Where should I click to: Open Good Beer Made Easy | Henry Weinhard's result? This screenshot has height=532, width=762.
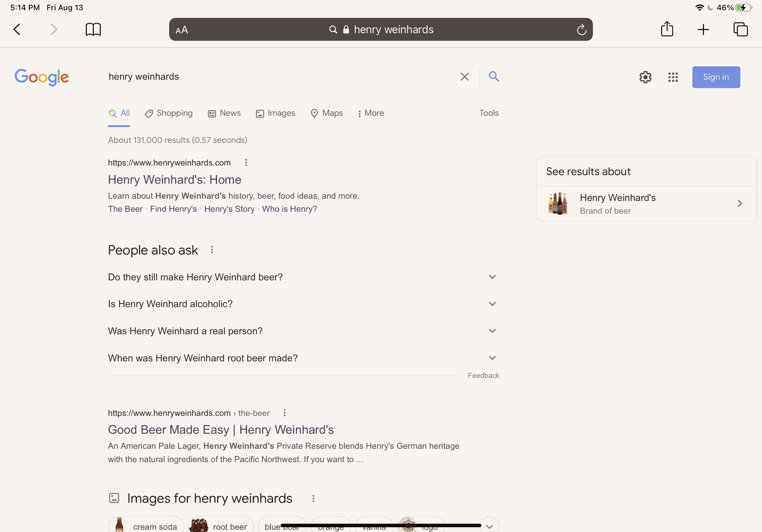point(221,430)
